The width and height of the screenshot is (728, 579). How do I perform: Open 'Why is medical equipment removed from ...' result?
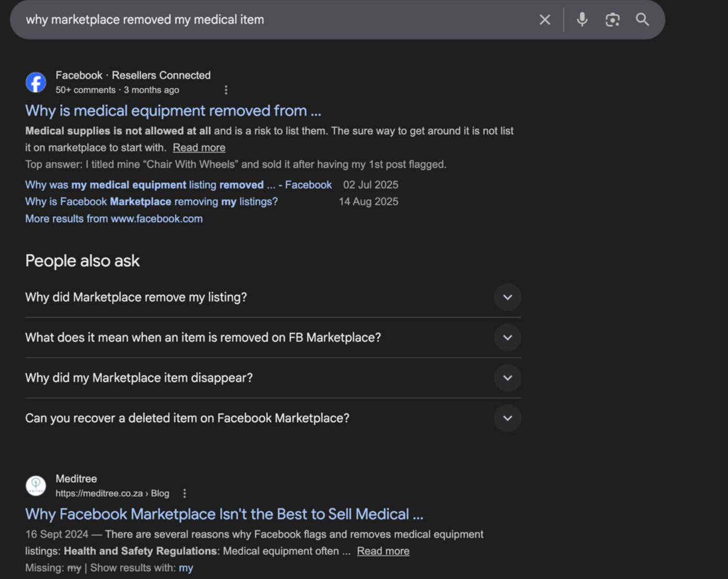pyautogui.click(x=173, y=111)
